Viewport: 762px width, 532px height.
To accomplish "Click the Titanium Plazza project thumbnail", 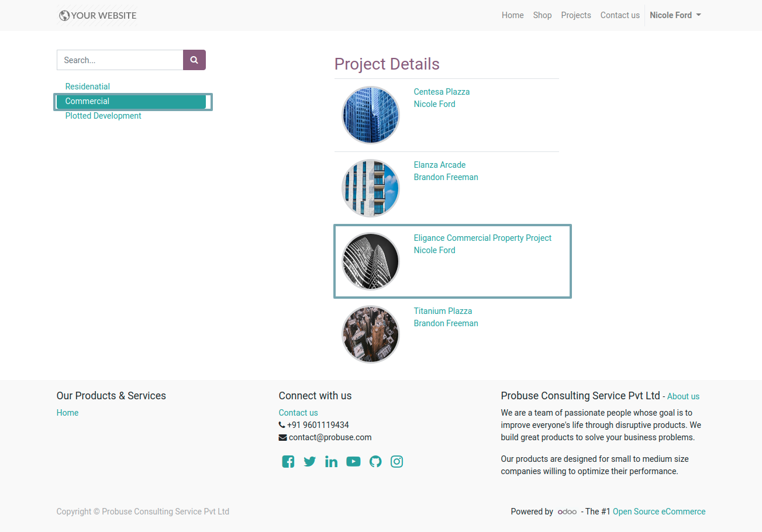I will click(x=371, y=334).
